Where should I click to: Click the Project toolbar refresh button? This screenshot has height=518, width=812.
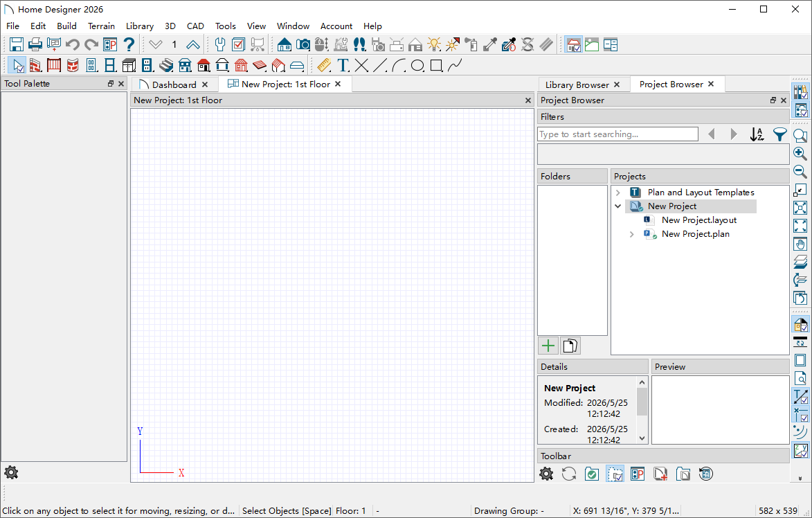[568, 474]
